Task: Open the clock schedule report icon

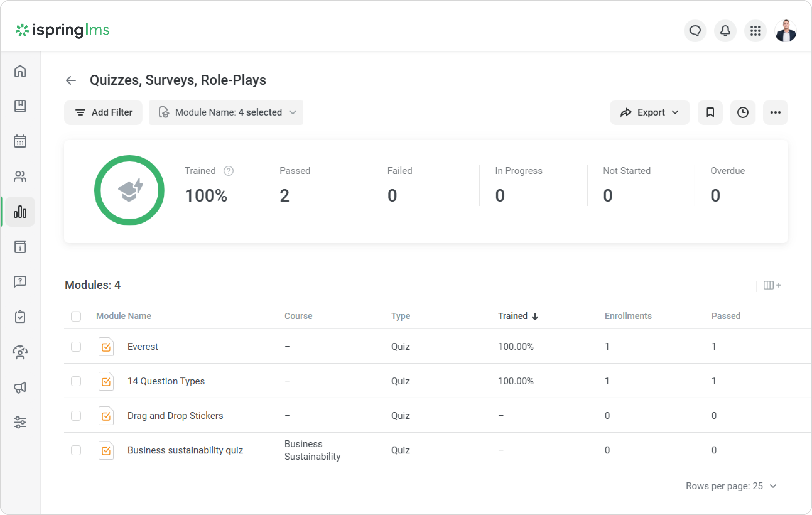Action: (743, 112)
